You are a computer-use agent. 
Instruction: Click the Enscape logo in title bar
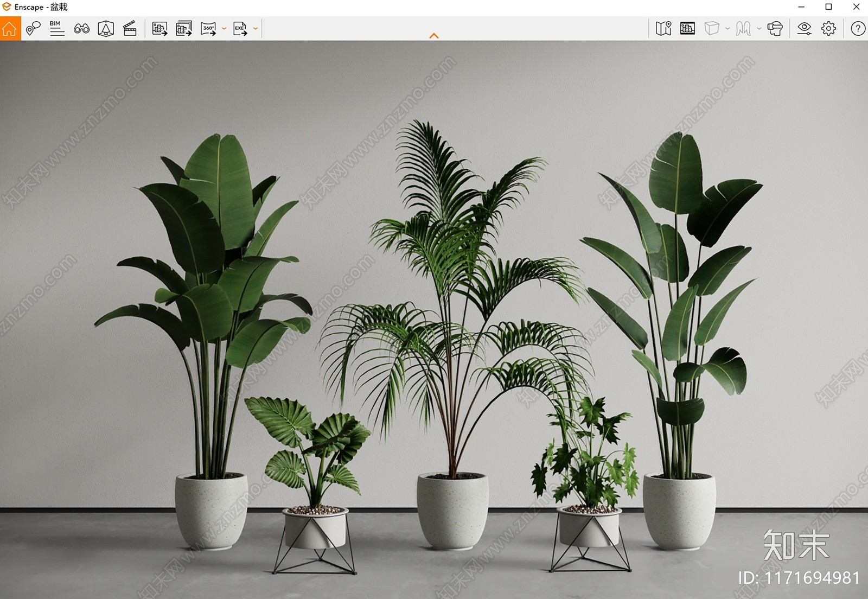coord(7,7)
